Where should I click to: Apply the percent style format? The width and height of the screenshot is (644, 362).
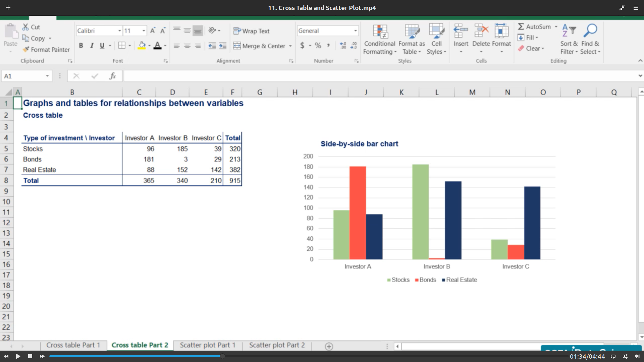(318, 46)
